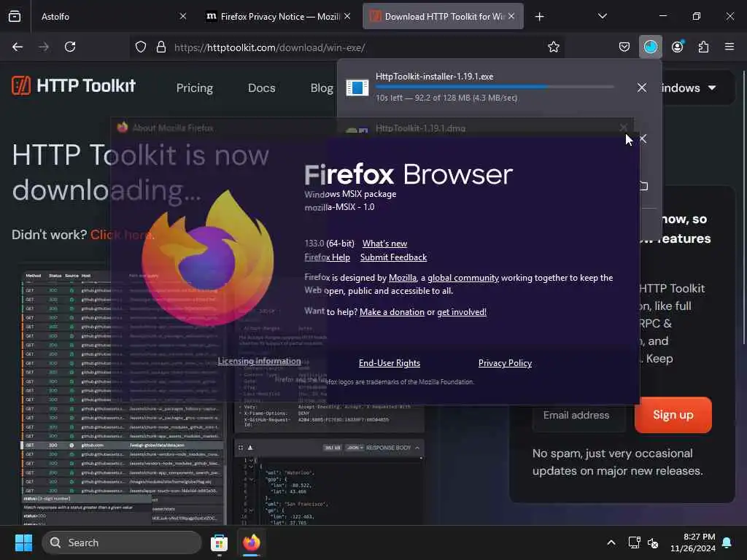The width and height of the screenshot is (747, 560).
Task: Open a new browser tab
Action: (x=539, y=17)
